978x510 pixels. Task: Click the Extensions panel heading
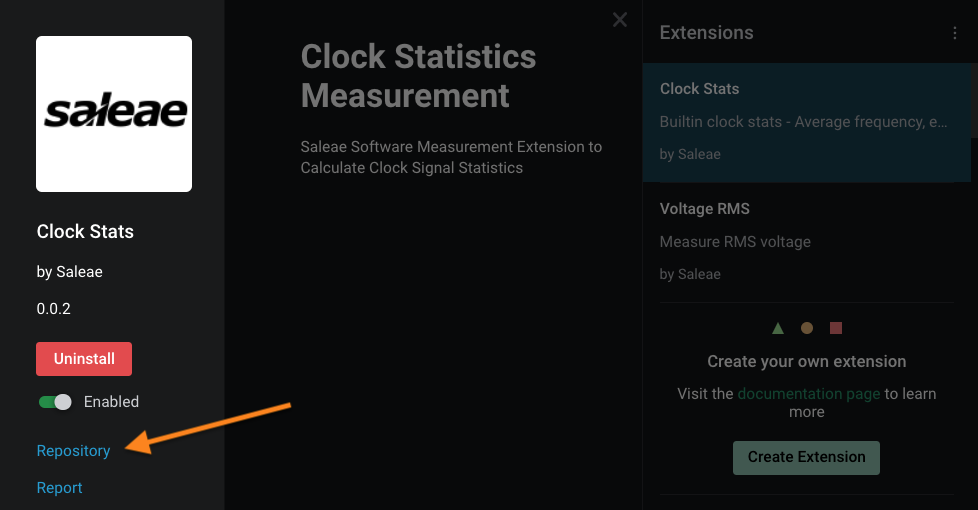pyautogui.click(x=706, y=33)
